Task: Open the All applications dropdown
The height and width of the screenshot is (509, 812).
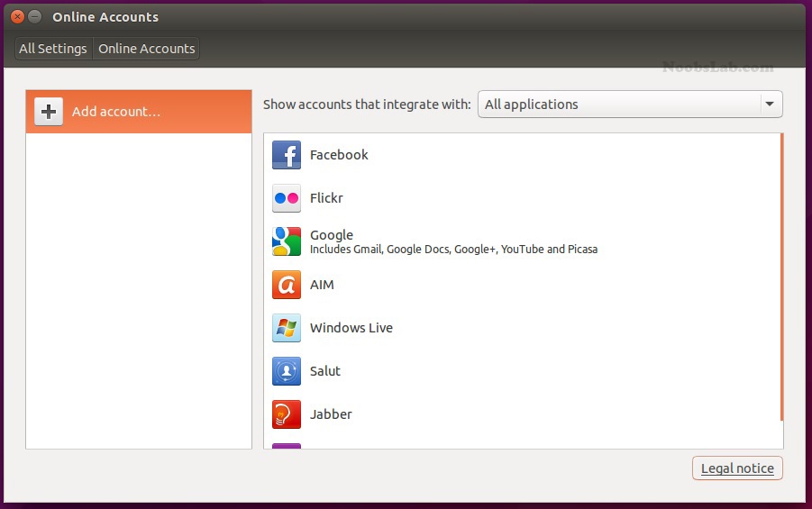Action: pyautogui.click(x=630, y=105)
